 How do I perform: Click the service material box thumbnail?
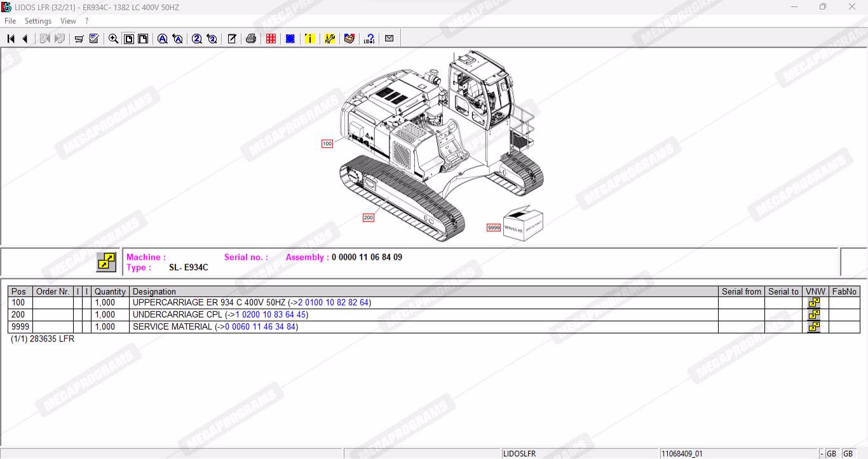[x=523, y=222]
